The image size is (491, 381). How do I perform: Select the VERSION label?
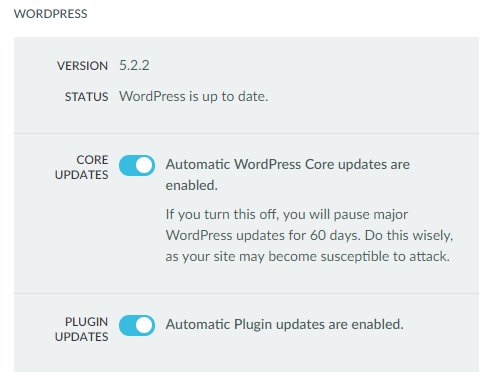(x=82, y=66)
